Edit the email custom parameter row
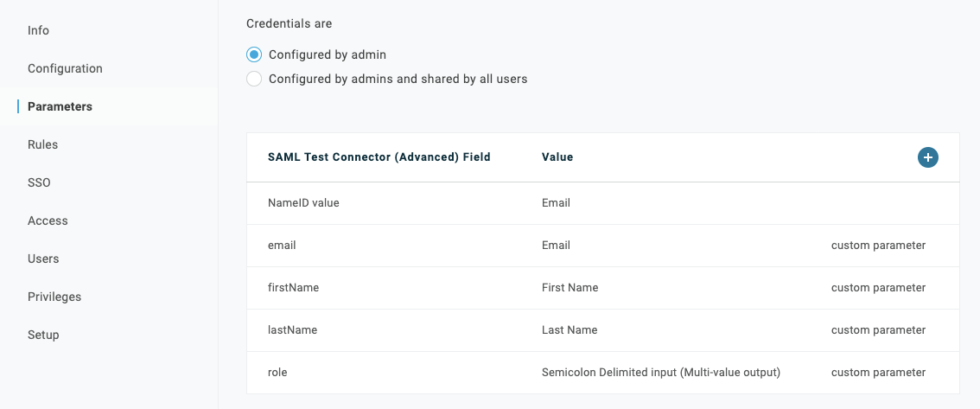 tap(603, 246)
